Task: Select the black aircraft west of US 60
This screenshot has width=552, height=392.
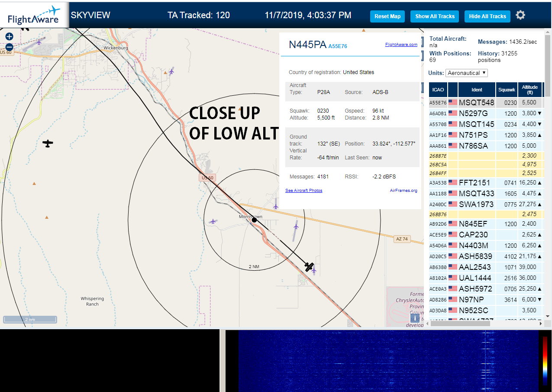Action: tap(48, 143)
